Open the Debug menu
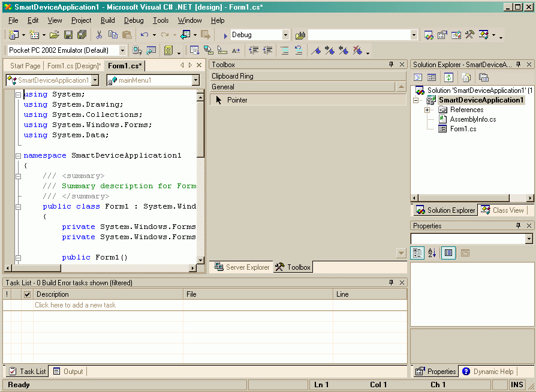536x392 pixels. click(x=134, y=20)
